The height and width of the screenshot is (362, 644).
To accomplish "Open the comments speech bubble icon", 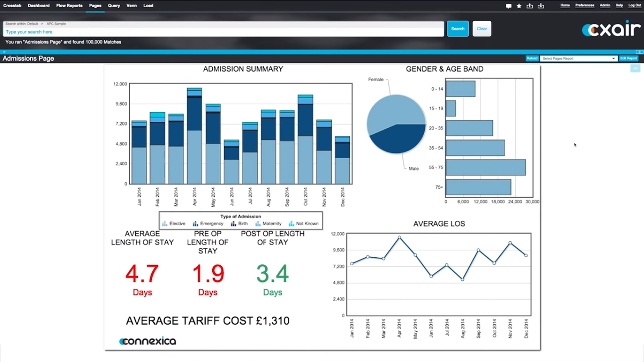I will pyautogui.click(x=509, y=5).
